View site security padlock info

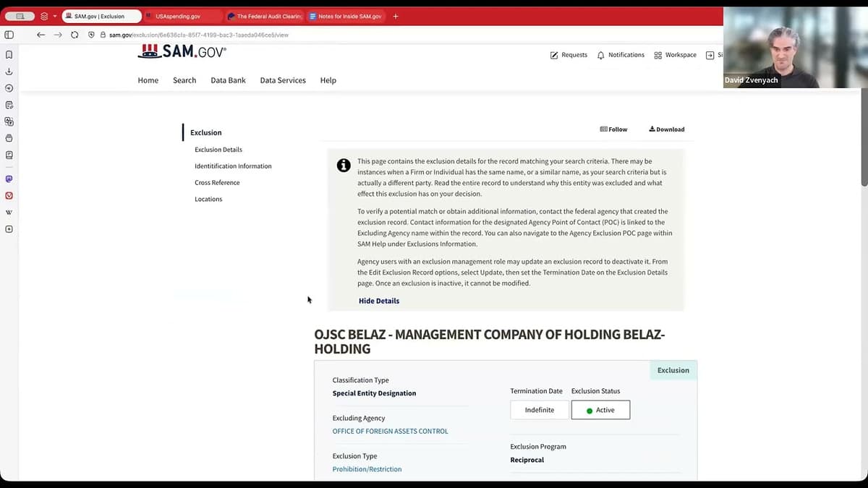coord(103,35)
